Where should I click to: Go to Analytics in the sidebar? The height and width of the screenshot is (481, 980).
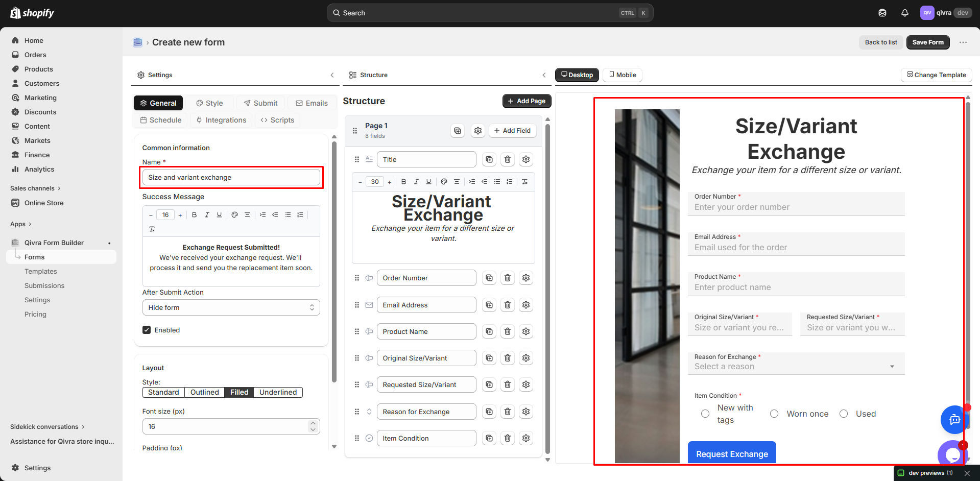[x=39, y=169]
